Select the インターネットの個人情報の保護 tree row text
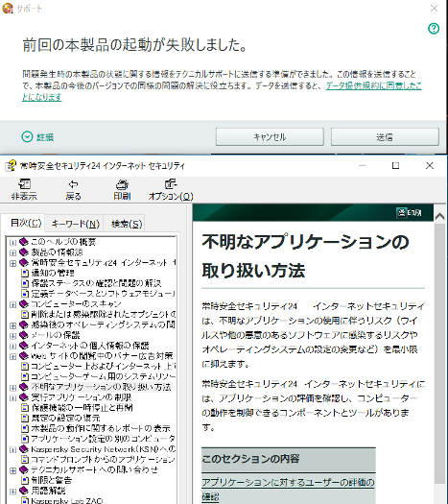 (x=90, y=346)
